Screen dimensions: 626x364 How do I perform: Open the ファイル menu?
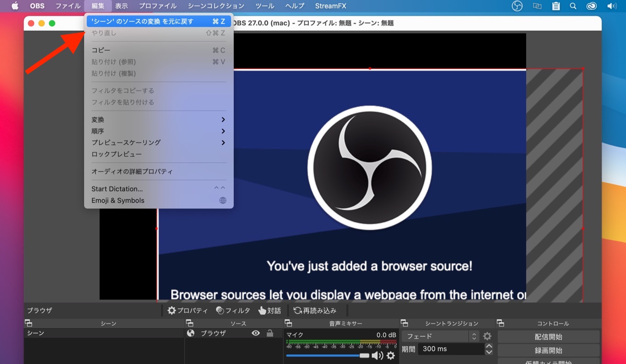68,6
